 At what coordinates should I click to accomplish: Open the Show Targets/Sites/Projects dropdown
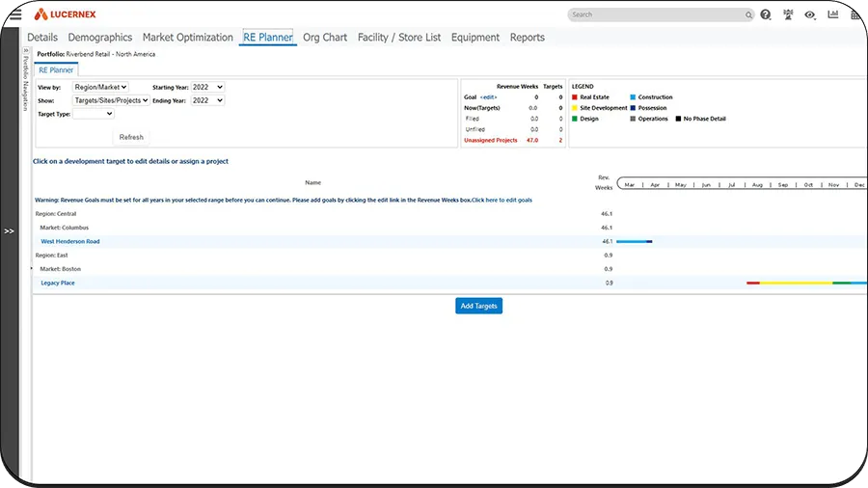tap(111, 100)
